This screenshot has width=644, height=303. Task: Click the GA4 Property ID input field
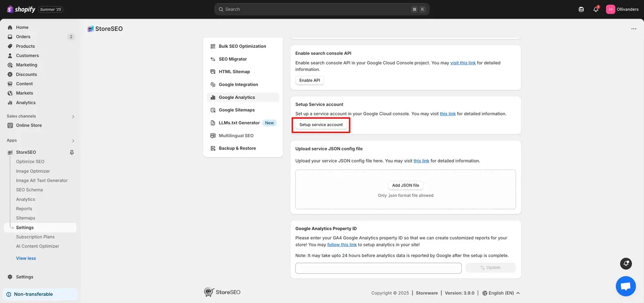coord(378,268)
